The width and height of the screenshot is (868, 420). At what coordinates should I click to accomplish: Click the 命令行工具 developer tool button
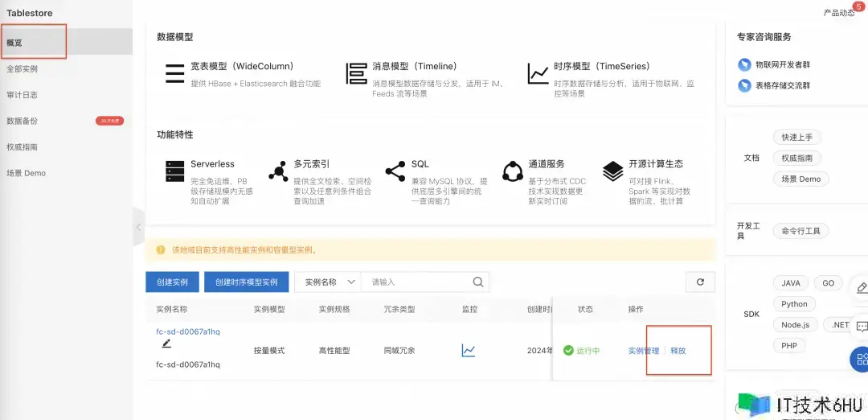pyautogui.click(x=800, y=231)
